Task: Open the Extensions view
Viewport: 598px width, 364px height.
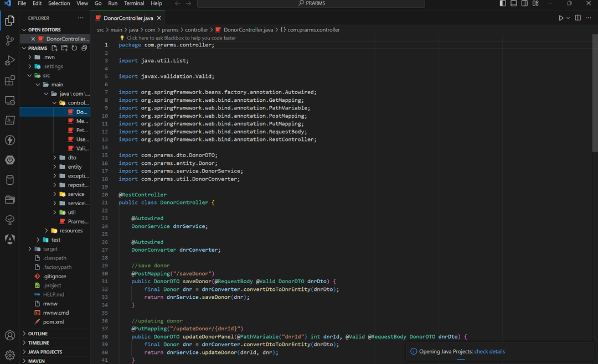Action: tap(9, 81)
